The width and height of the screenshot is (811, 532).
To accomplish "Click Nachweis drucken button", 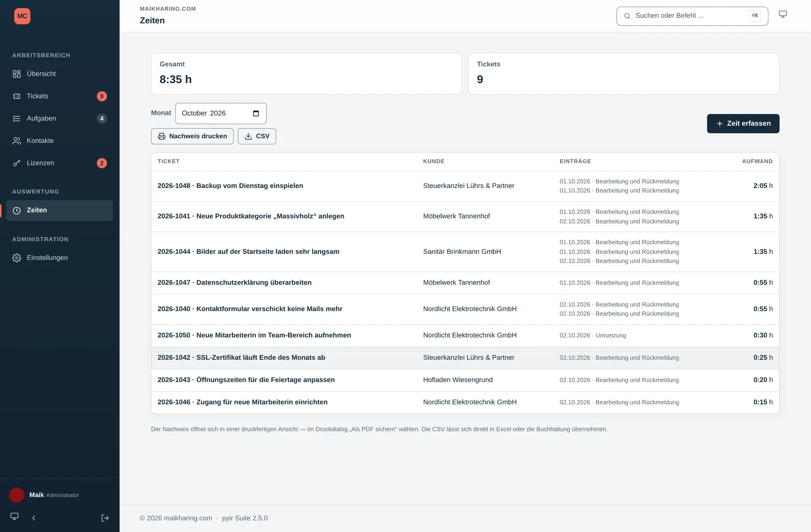I will click(x=192, y=136).
